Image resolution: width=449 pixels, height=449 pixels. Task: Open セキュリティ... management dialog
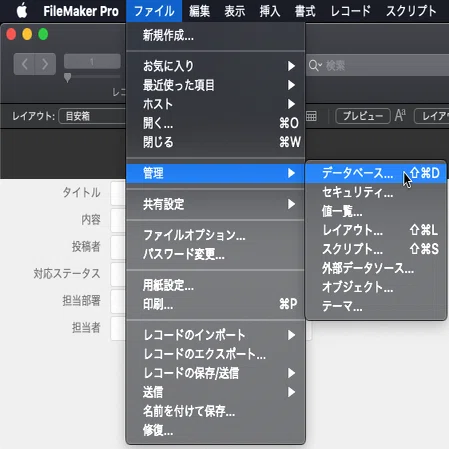point(376,192)
